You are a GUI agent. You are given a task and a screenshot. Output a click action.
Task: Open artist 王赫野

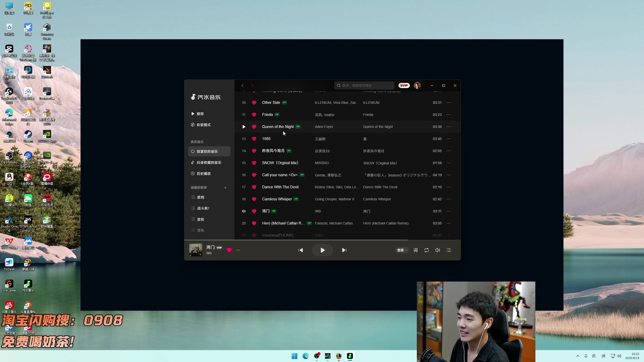coord(320,139)
